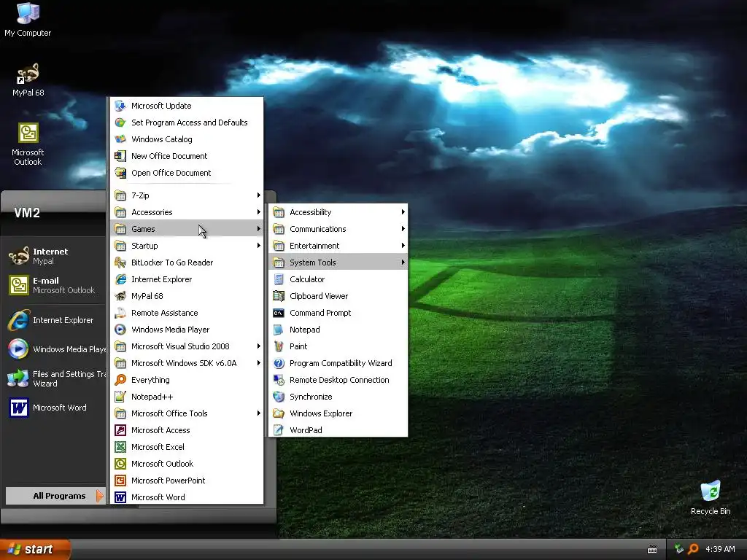Open the Everything search program
The width and height of the screenshot is (747, 560).
click(187, 380)
